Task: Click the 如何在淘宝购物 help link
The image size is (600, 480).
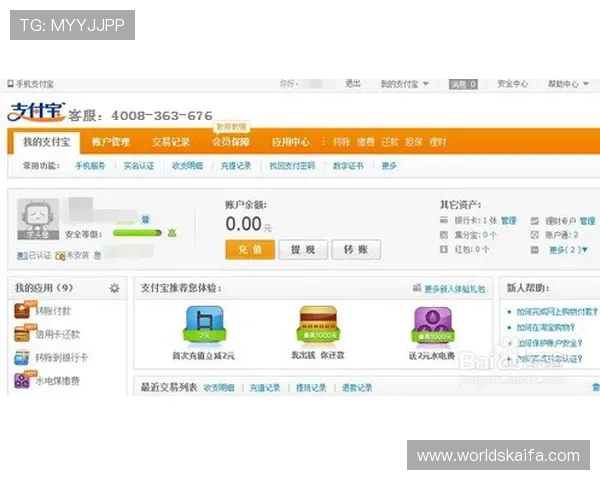Action: pyautogui.click(x=546, y=327)
